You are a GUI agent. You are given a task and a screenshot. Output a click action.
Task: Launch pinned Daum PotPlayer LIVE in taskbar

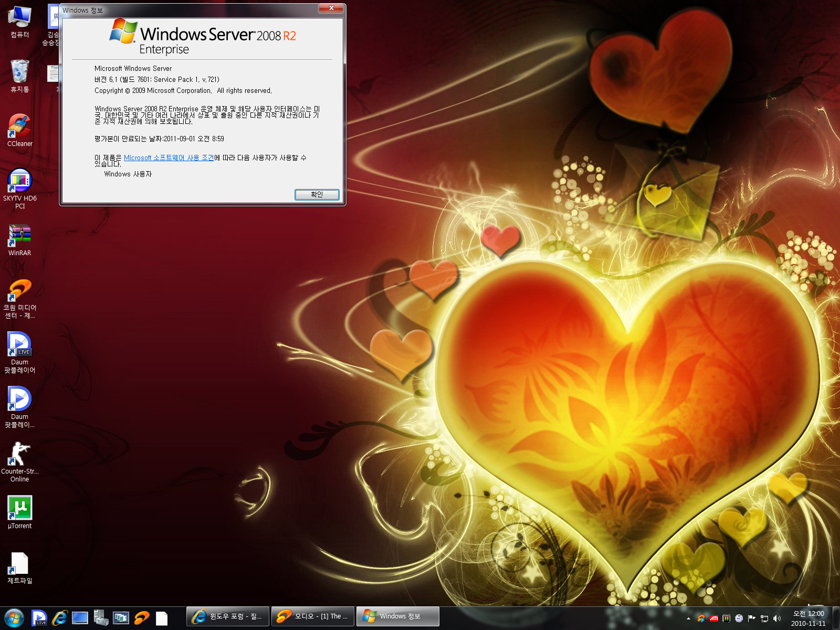point(39,618)
